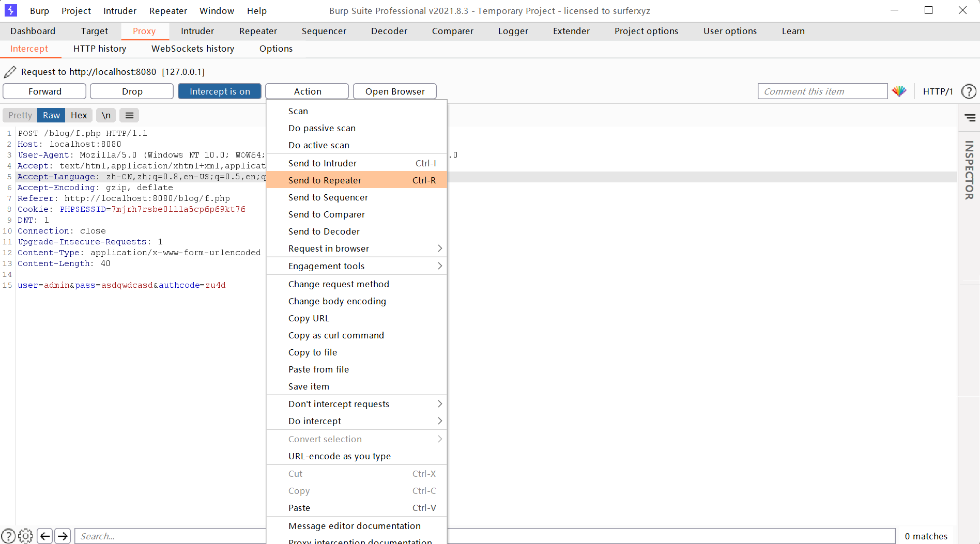Expand Don't intercept requests submenu
The width and height of the screenshot is (980, 544).
357,404
